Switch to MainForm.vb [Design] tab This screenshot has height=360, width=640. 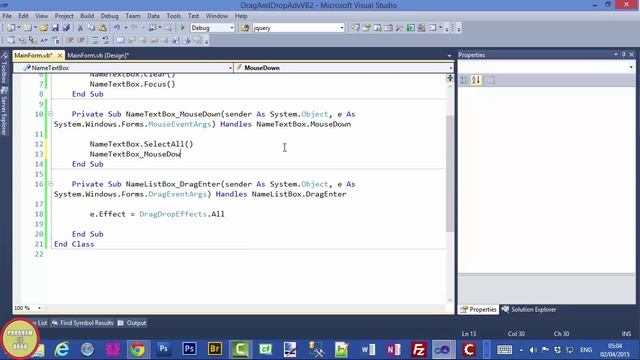[x=98, y=55]
